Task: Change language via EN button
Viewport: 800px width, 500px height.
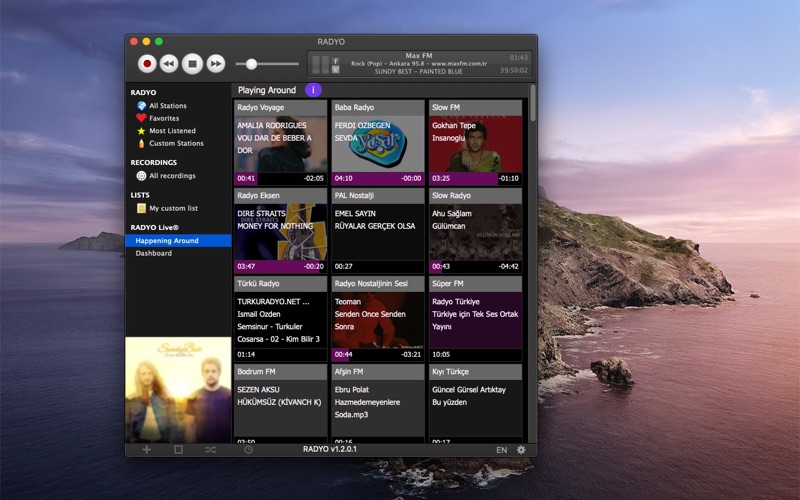Action: (x=502, y=450)
